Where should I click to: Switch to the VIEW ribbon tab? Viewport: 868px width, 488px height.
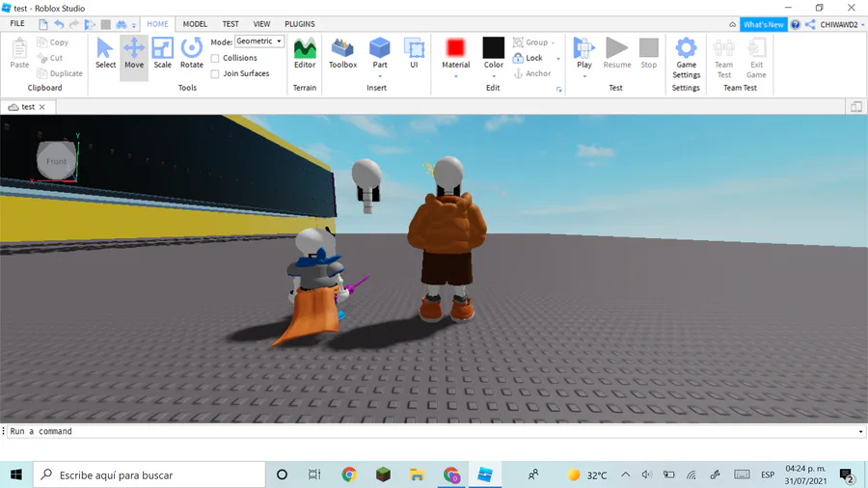point(261,24)
